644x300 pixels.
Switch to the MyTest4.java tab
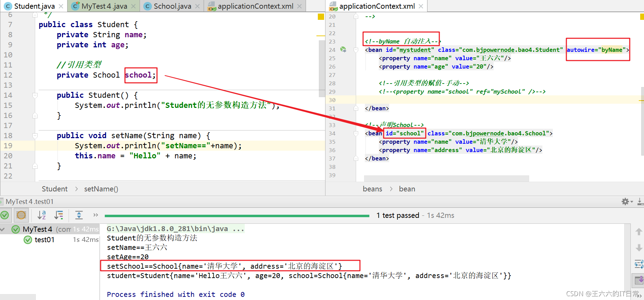(x=104, y=6)
